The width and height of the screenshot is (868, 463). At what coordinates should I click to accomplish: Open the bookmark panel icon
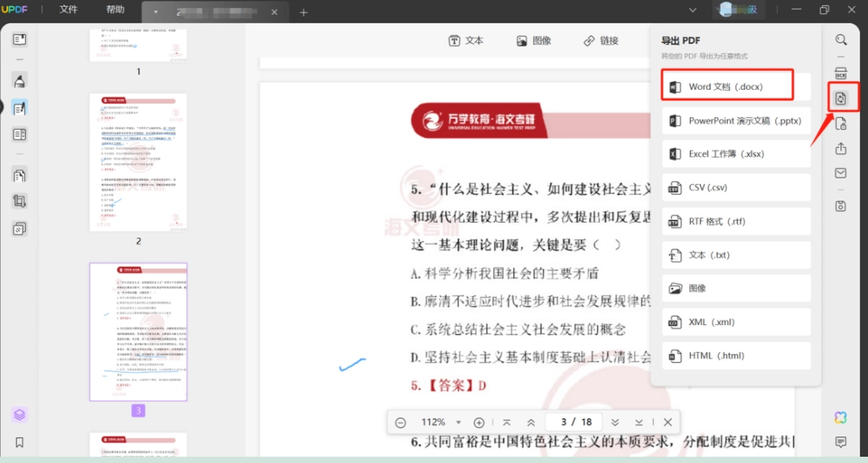20,443
